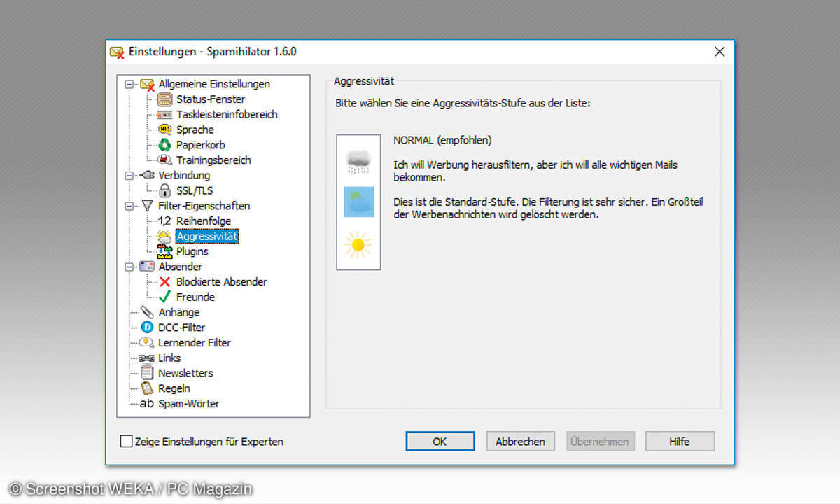Open the Plugins icon in tree
The height and width of the screenshot is (504, 840).
pos(164,251)
